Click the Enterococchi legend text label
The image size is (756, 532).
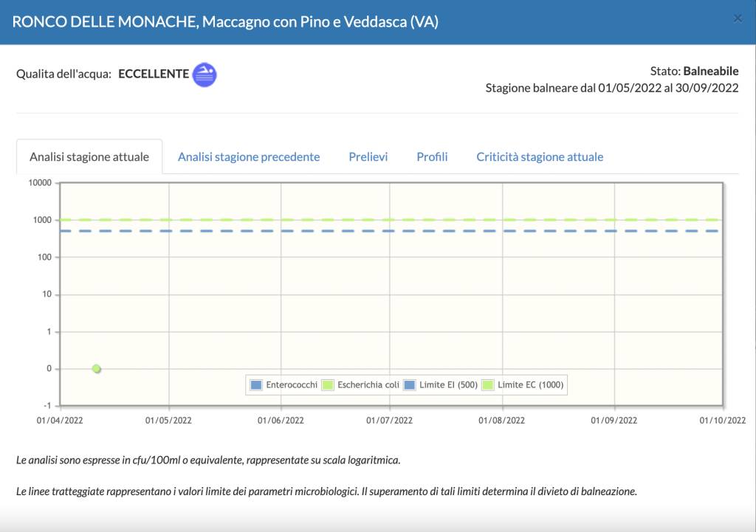pyautogui.click(x=292, y=385)
